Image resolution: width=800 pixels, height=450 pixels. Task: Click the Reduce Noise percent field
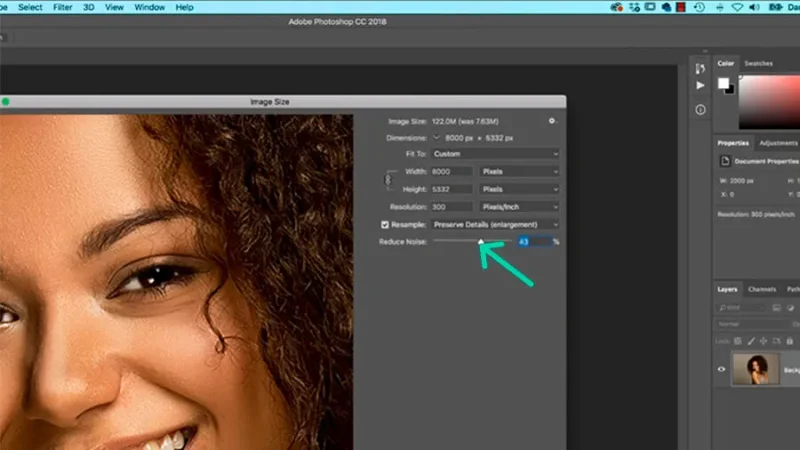click(x=535, y=241)
